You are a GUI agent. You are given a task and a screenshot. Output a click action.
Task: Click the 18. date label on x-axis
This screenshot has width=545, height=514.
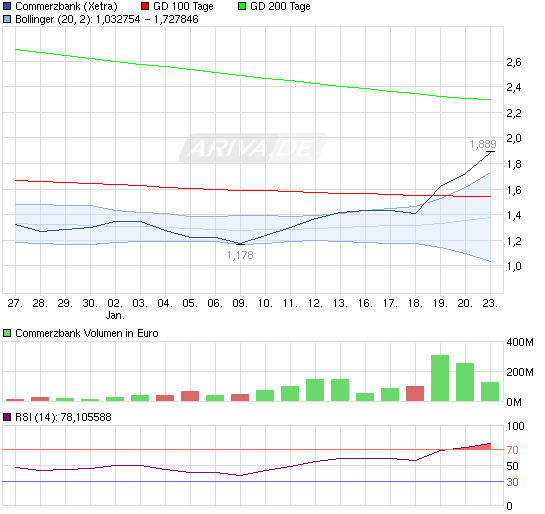[x=416, y=303]
